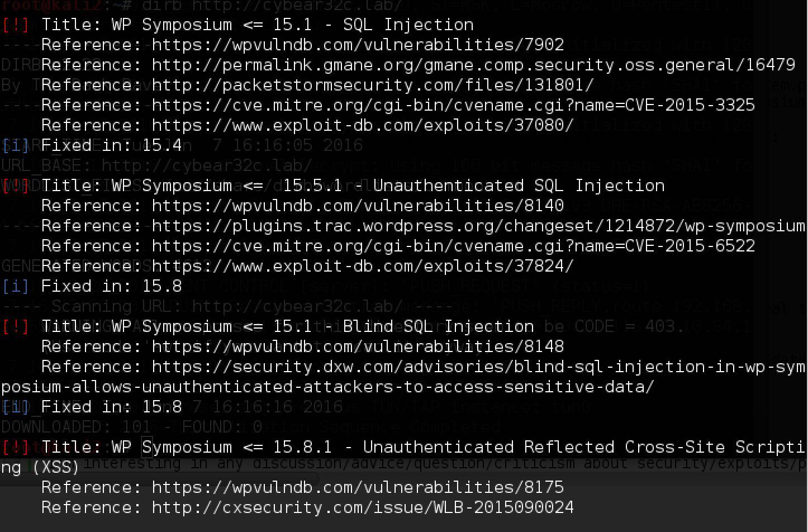Screen dimensions: 808x532
Task: Click the blue [i] marker beside Fixed in: 15.4
Action: click(16, 145)
